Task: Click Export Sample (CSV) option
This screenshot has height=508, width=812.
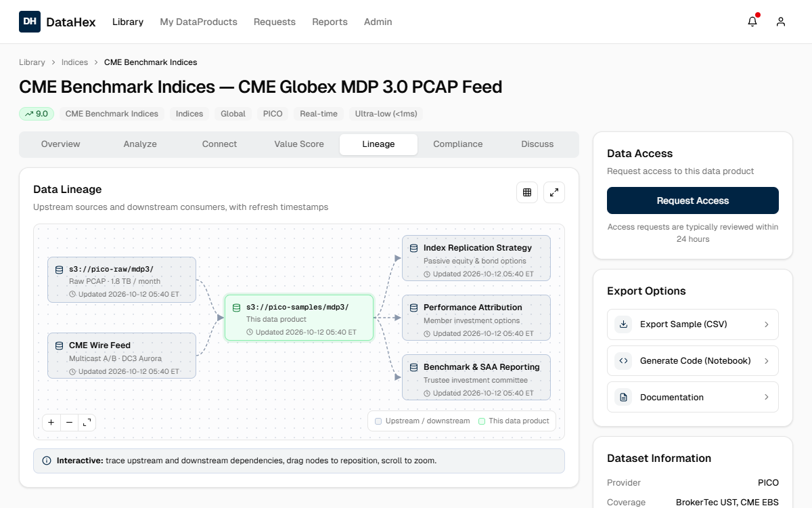Action: (x=693, y=324)
